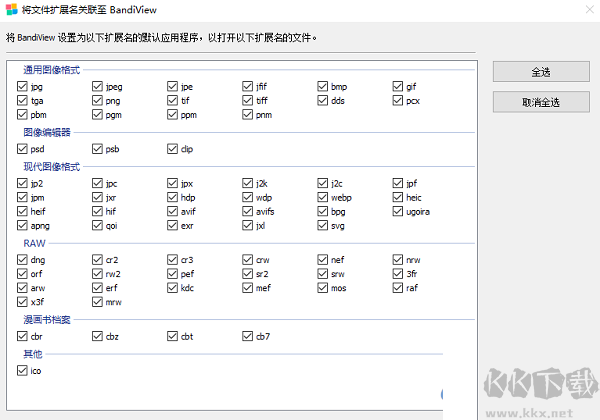Toggle the avif checkbox
The width and height of the screenshot is (600, 420).
coord(172,211)
